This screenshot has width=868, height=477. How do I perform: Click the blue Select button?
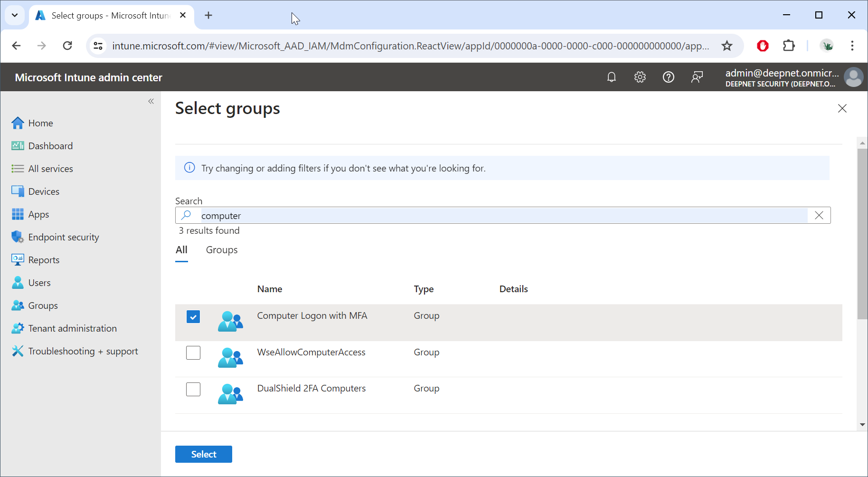[x=204, y=454]
